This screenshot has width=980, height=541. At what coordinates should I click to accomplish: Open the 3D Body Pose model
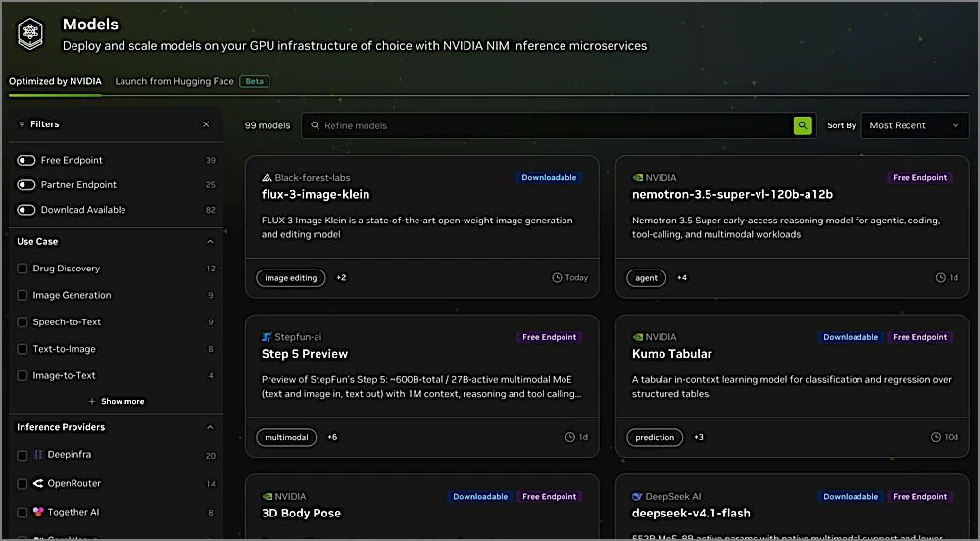coord(301,514)
